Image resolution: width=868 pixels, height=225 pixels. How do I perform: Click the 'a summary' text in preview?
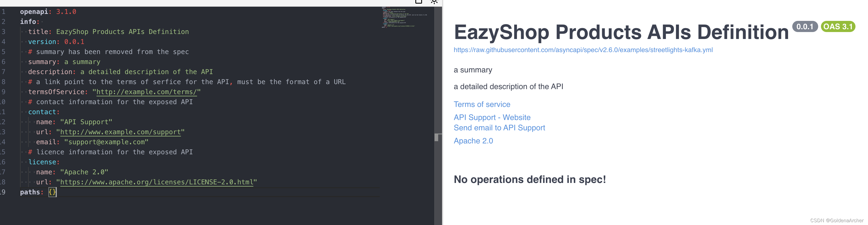tap(473, 70)
